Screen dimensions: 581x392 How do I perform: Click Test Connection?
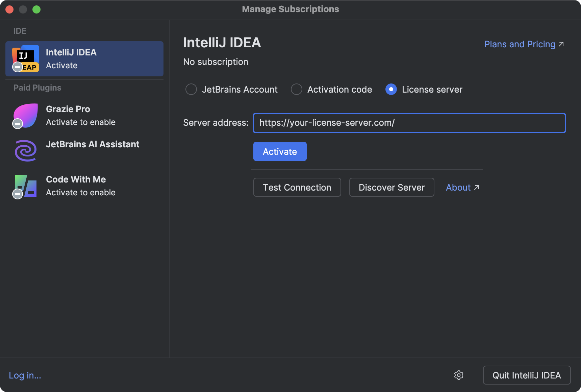297,187
